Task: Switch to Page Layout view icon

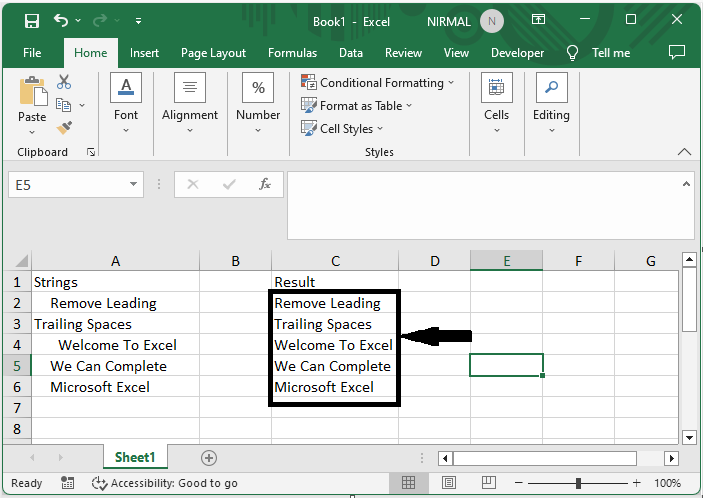Action: tap(449, 483)
